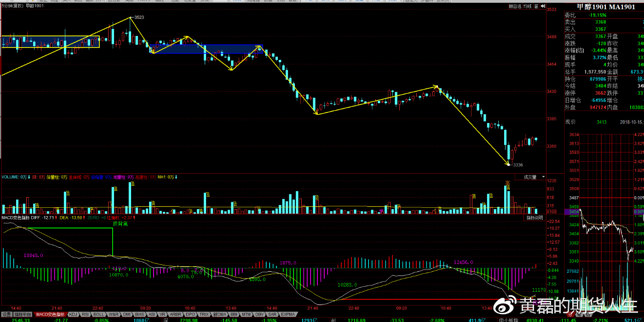Screen dimensions: 644x322
Task: Open the 自选 watchlist button
Action: (x=516, y=6)
